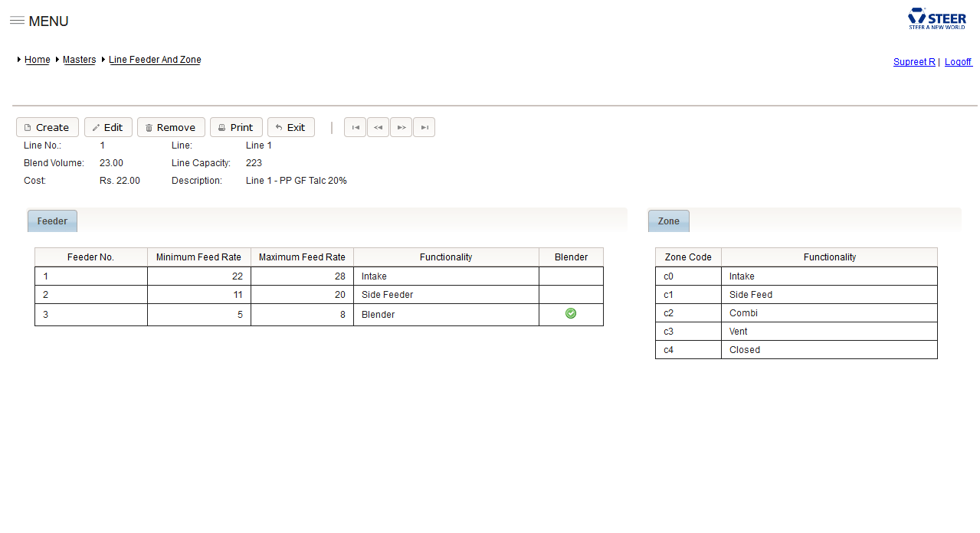Click the green Blender checkmark for feeder 3
The image size is (980, 533).
571,313
